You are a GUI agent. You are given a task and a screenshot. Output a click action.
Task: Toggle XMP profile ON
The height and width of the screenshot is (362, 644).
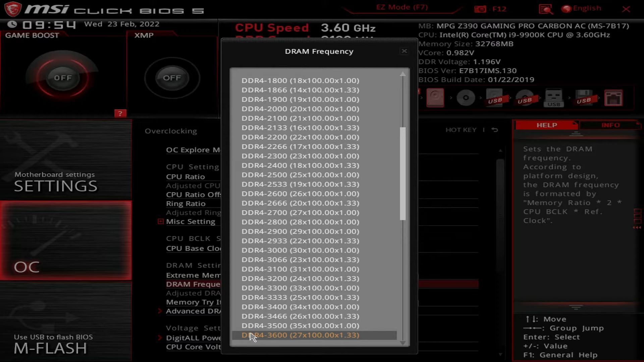click(x=172, y=78)
